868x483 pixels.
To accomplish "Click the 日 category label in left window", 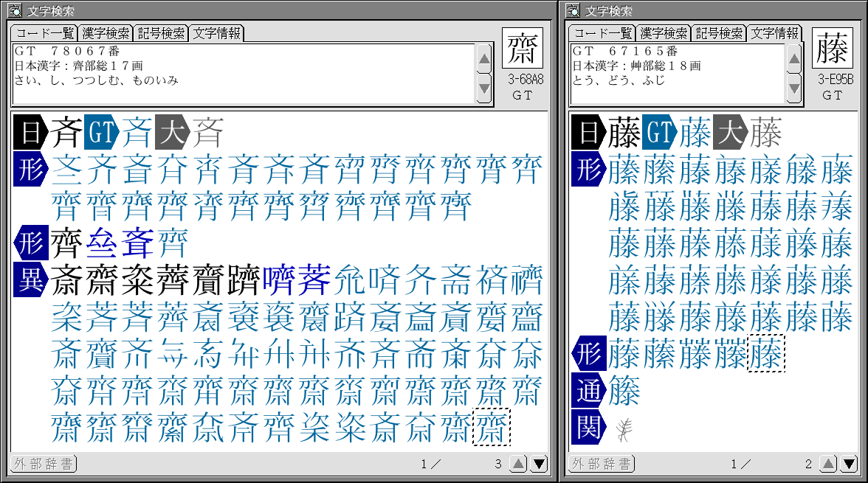I will [30, 134].
